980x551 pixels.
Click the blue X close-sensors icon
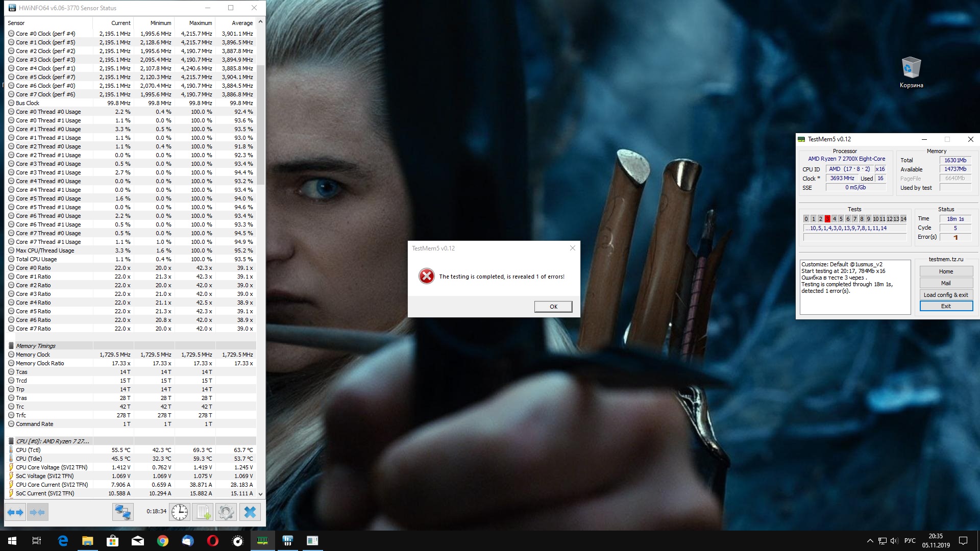[250, 512]
